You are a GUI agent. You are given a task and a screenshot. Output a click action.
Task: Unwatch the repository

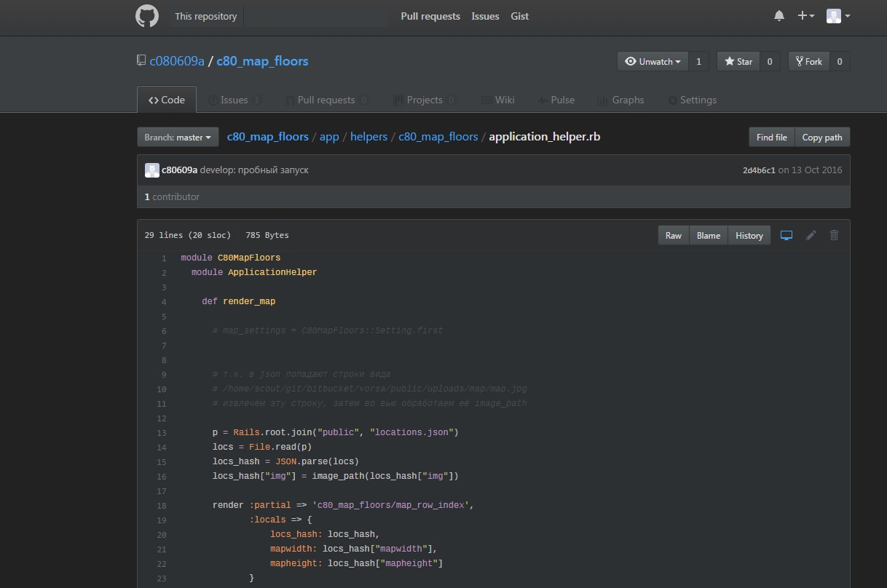(652, 61)
